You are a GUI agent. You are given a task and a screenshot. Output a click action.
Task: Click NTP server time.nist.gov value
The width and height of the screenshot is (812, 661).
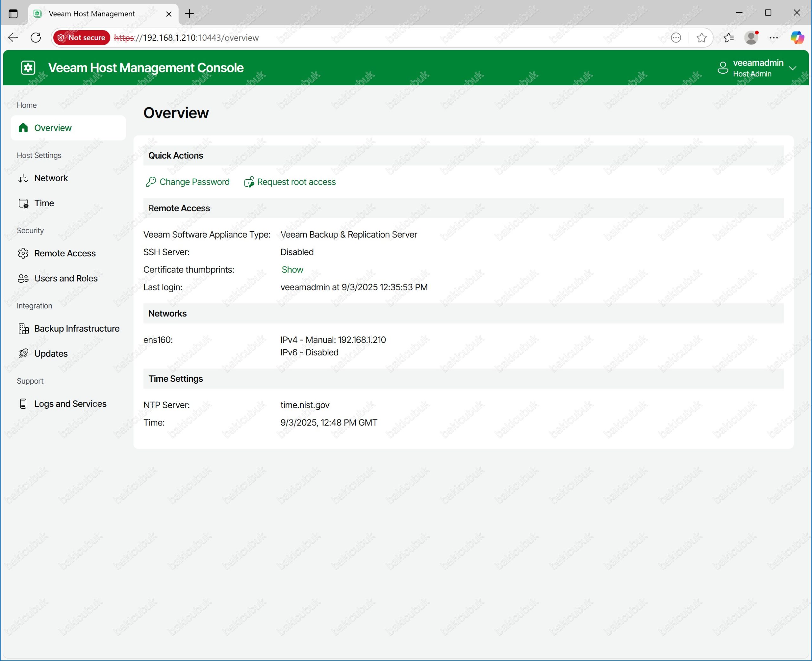point(305,405)
